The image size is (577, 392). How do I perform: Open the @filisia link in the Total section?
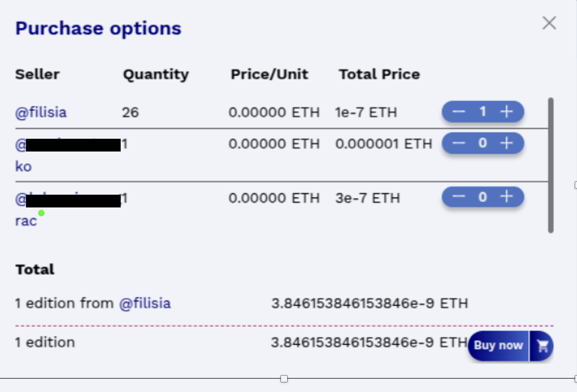pos(145,303)
